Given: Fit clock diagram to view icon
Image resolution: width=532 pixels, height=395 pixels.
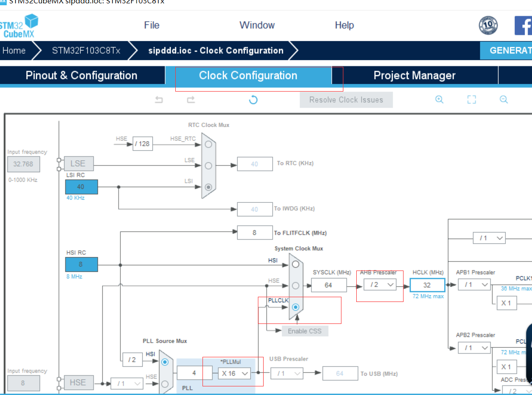Looking at the screenshot, I should click(x=472, y=99).
